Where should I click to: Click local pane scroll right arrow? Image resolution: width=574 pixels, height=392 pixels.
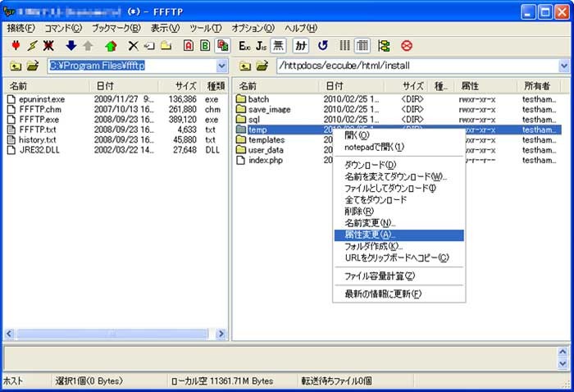click(221, 334)
